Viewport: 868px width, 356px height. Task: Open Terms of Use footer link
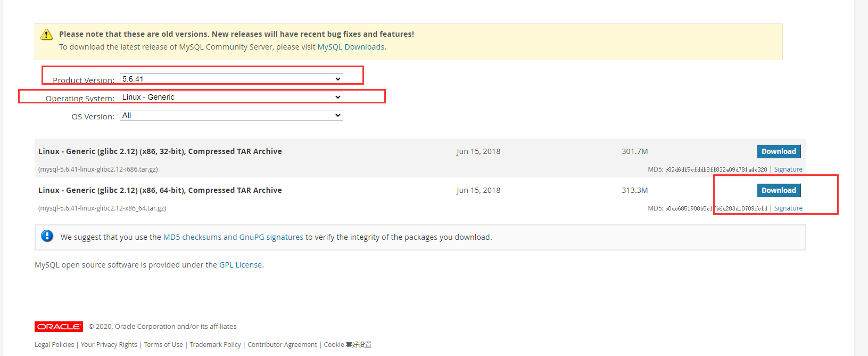click(163, 345)
